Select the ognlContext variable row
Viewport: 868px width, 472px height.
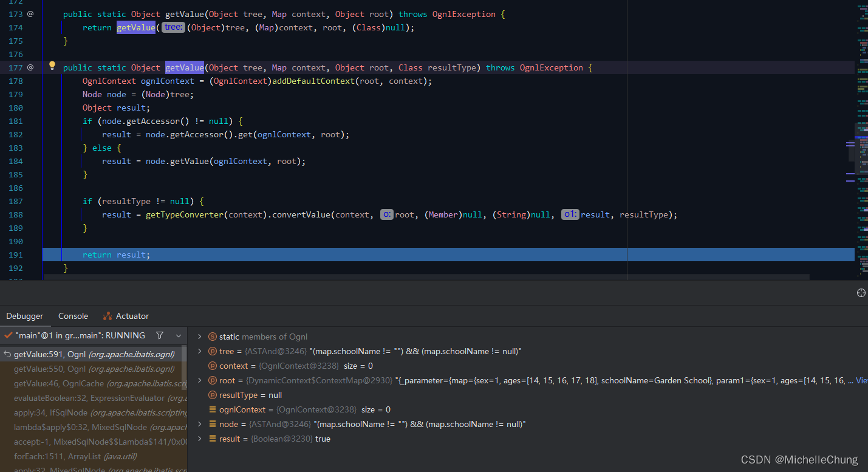point(528,409)
